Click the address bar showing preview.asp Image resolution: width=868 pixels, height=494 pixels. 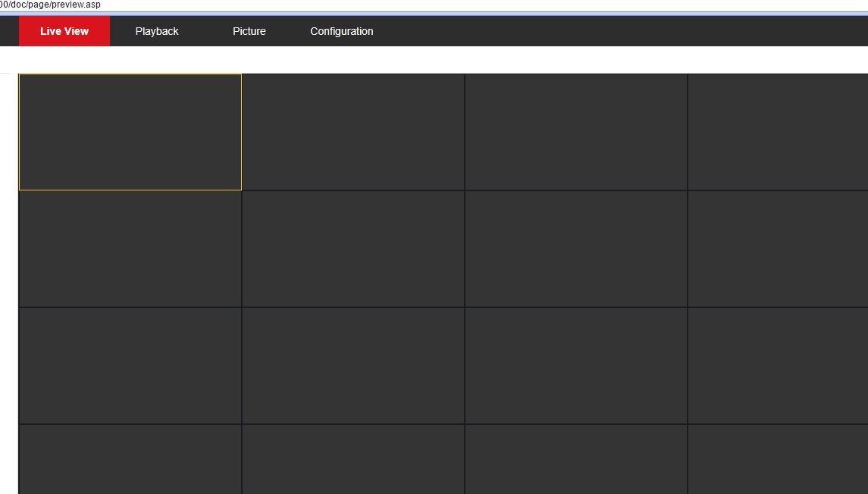50,5
